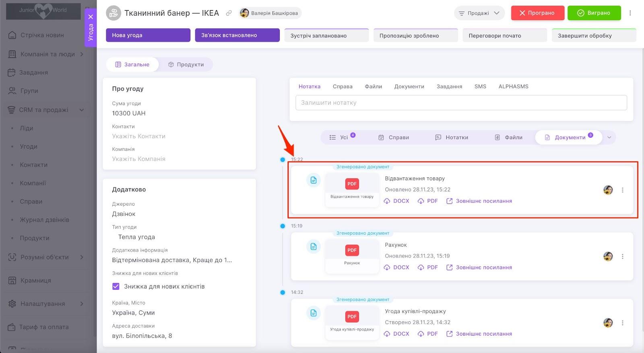Focus the Залишити нотатку input field

461,103
